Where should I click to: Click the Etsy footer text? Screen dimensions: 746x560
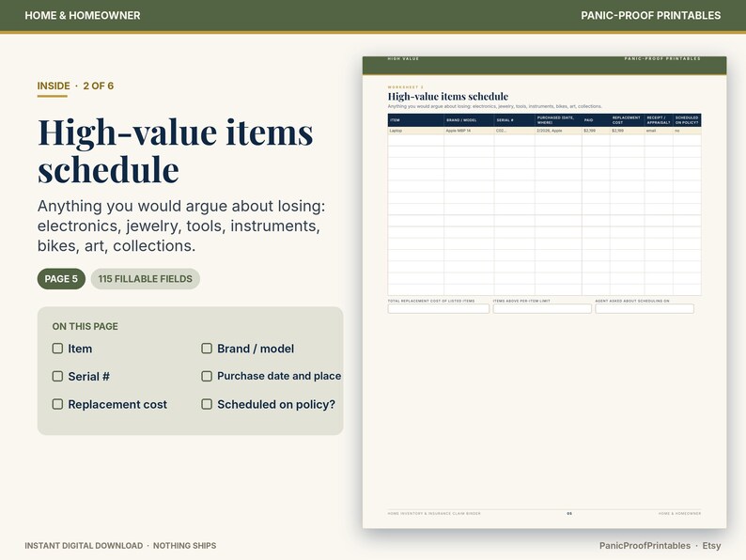pyautogui.click(x=711, y=545)
